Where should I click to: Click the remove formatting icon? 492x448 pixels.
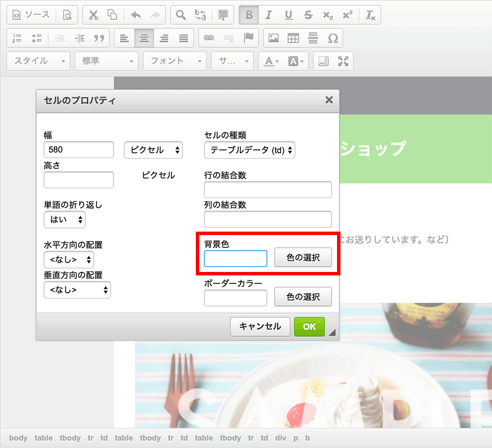click(370, 15)
